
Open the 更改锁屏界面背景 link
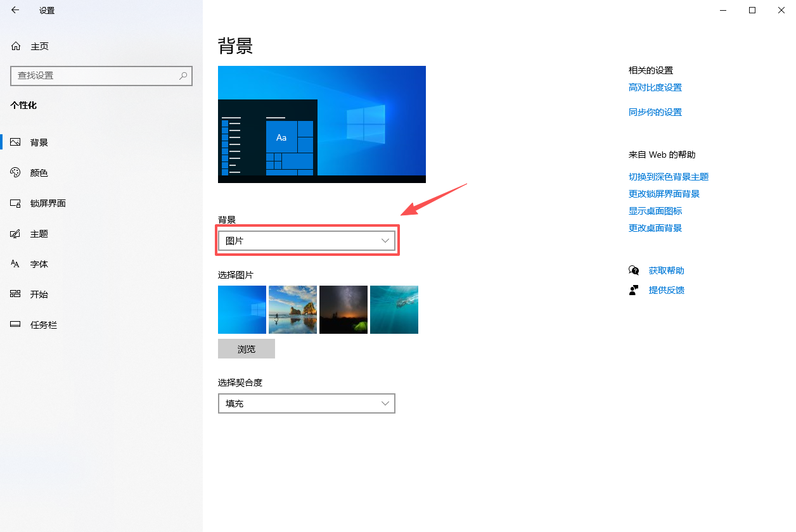664,194
